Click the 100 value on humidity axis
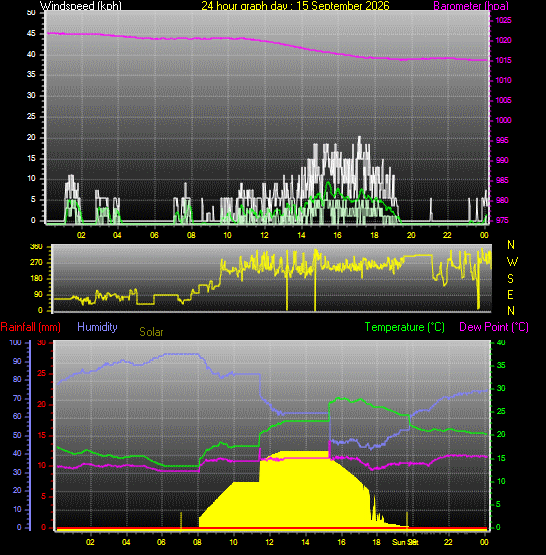The height and width of the screenshot is (555, 546). (15, 342)
